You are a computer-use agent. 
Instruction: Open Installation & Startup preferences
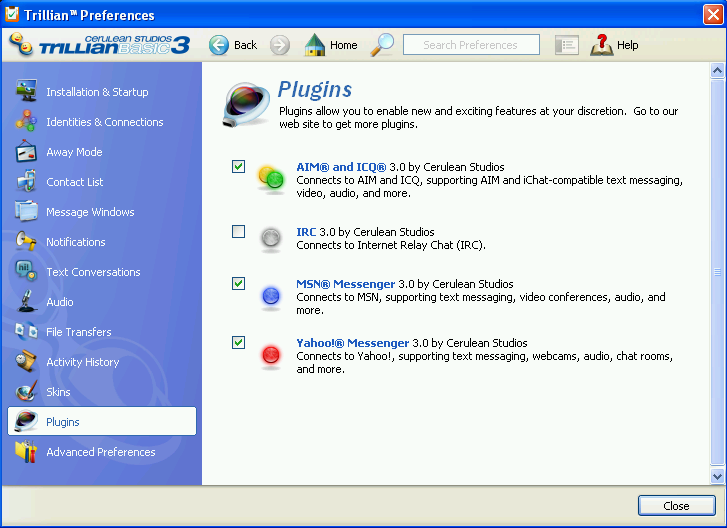(x=97, y=92)
